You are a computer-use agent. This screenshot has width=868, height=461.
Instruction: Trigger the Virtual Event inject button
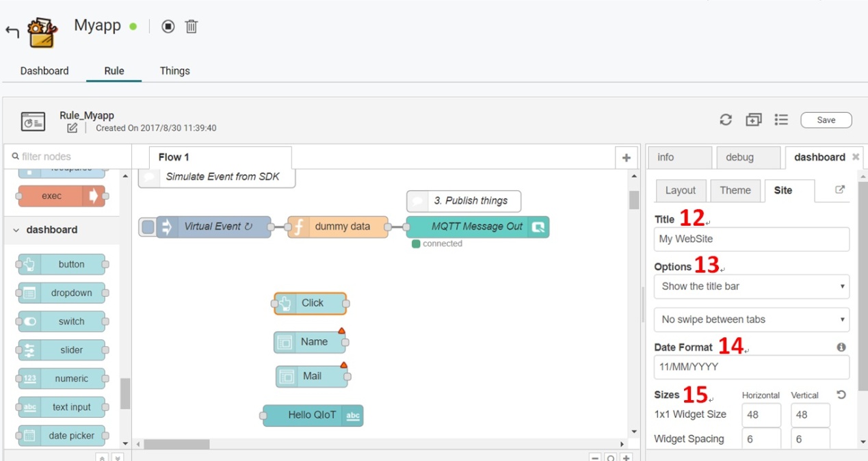[148, 227]
